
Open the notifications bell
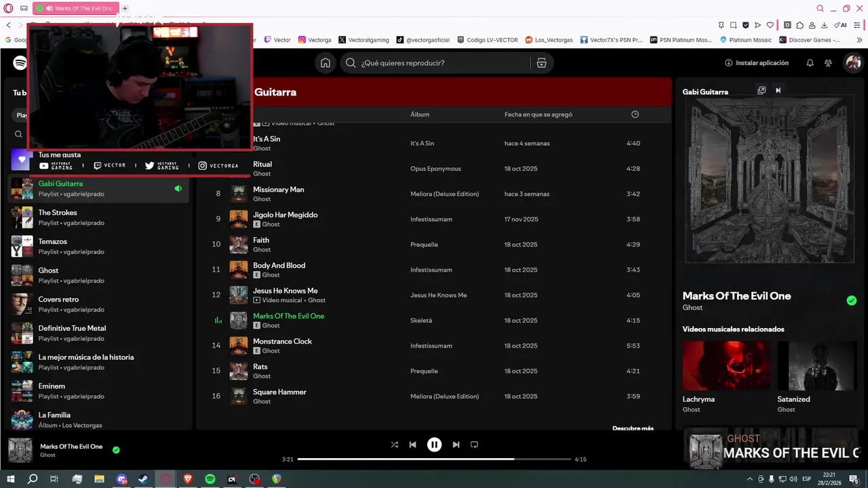coord(810,63)
